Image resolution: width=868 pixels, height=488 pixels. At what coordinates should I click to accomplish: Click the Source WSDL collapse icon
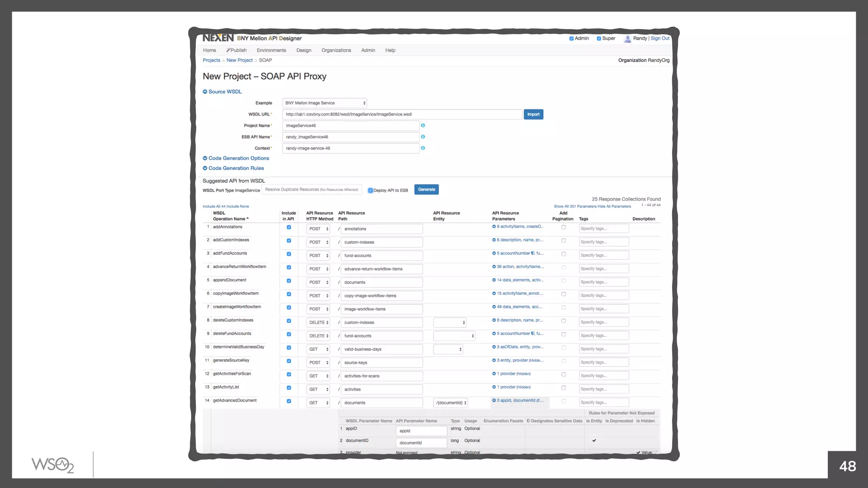205,91
